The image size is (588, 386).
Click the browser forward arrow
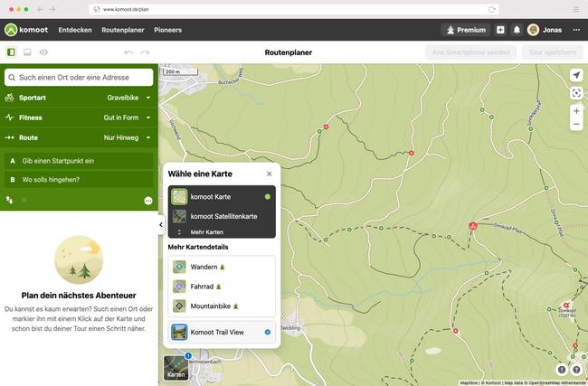(52, 9)
